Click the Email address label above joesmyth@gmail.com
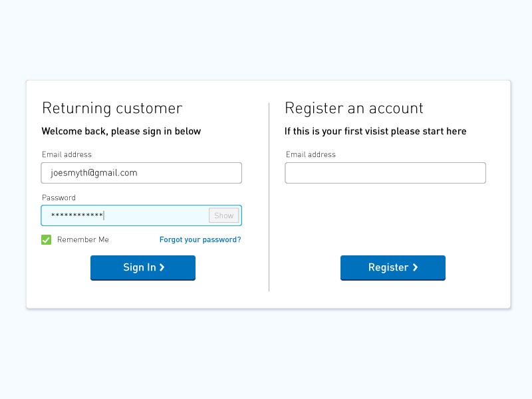This screenshot has height=399, width=532. (67, 154)
